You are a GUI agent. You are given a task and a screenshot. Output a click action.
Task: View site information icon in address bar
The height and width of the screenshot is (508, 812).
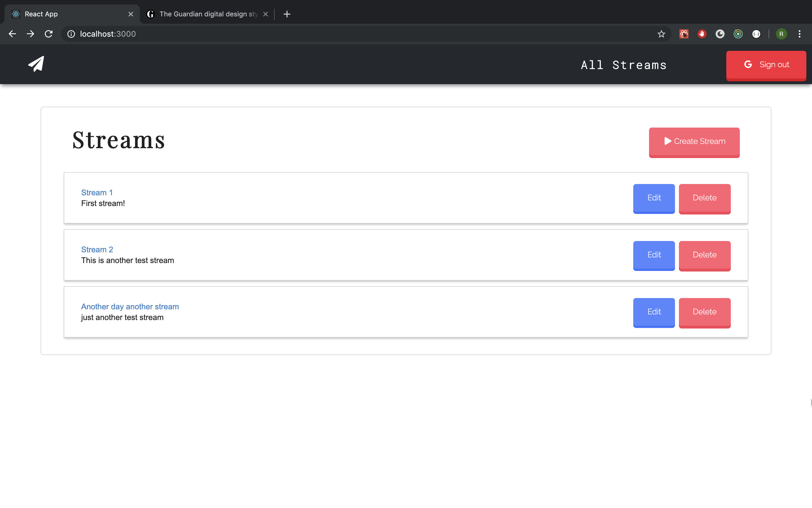[x=71, y=34]
